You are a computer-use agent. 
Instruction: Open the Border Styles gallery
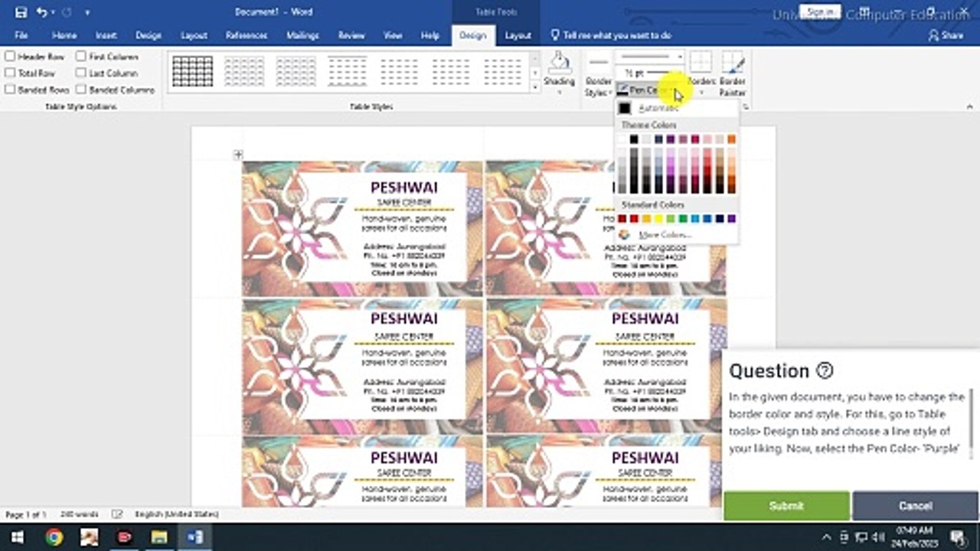(598, 75)
